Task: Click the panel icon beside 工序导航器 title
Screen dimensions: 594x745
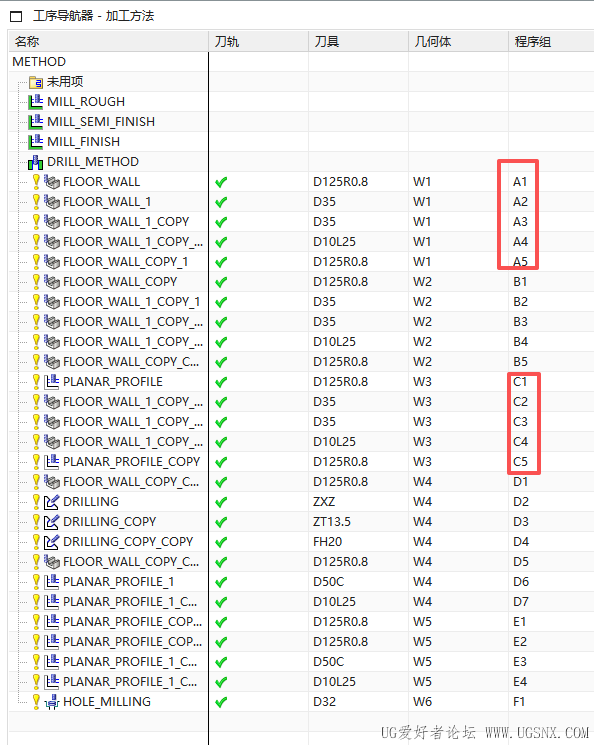Action: (16, 17)
